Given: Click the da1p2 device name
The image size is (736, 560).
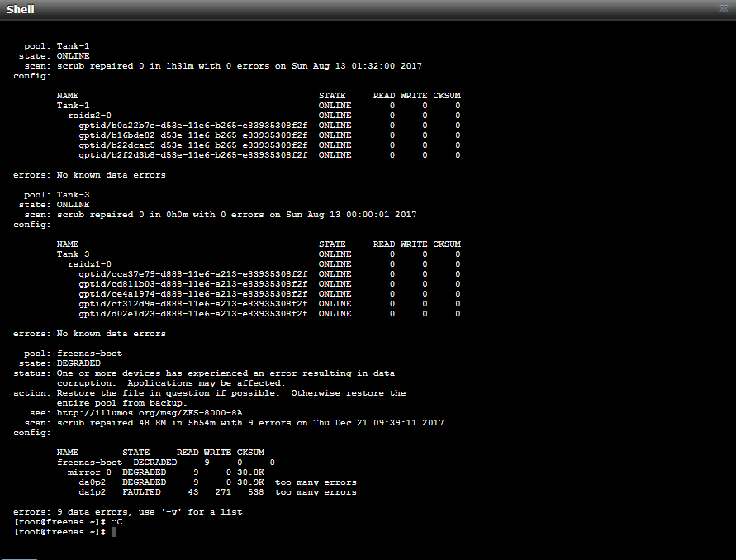Looking at the screenshot, I should pyautogui.click(x=92, y=492).
